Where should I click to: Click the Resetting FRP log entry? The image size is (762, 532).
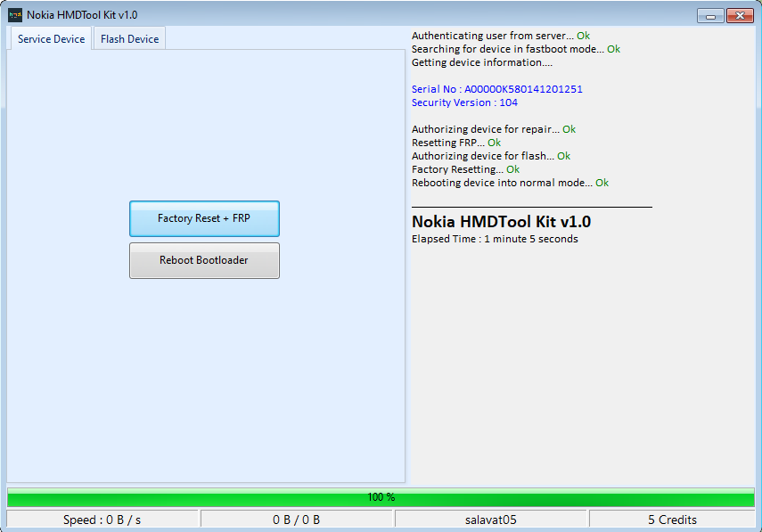(455, 143)
